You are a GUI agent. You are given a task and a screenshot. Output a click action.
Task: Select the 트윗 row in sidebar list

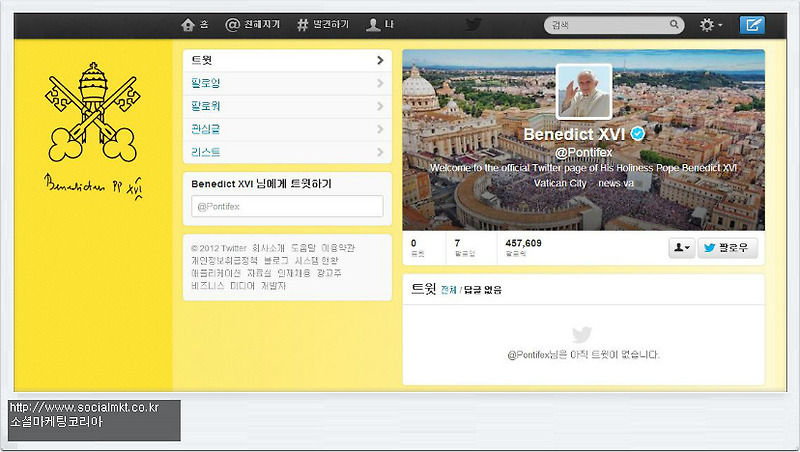click(287, 60)
